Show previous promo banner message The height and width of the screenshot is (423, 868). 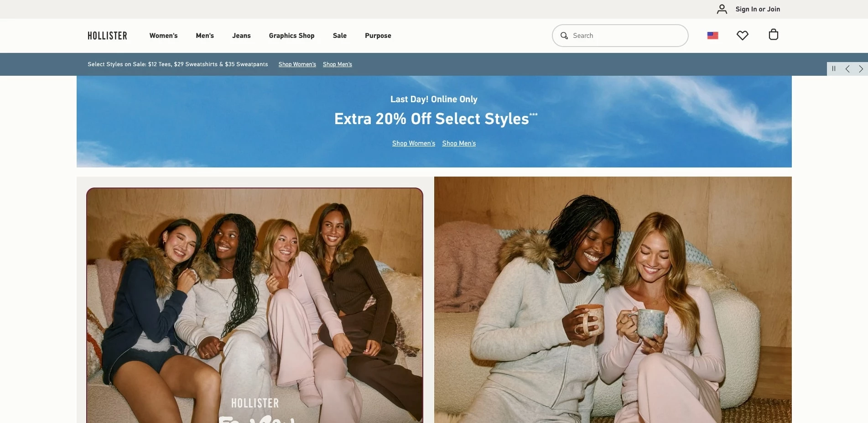[x=847, y=69]
